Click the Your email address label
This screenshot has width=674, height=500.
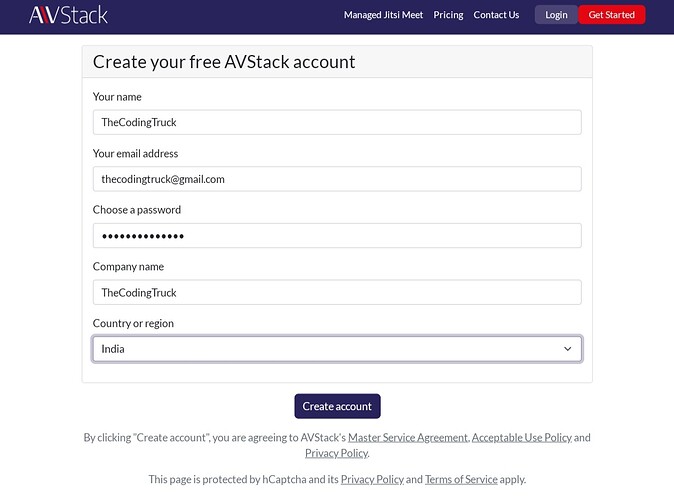[135, 154]
